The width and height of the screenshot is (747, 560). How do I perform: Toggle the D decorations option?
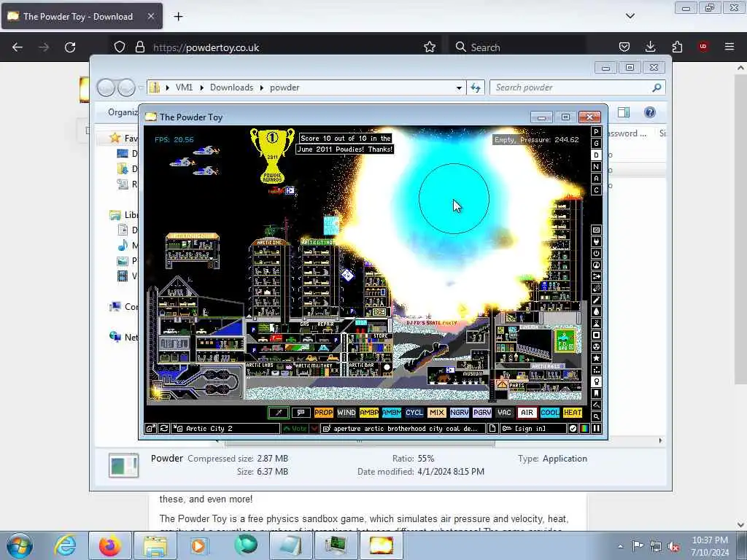tap(596, 155)
